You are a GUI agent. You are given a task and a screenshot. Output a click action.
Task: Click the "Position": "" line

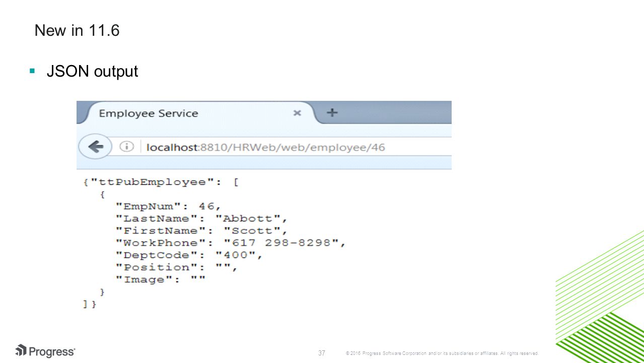tap(176, 267)
